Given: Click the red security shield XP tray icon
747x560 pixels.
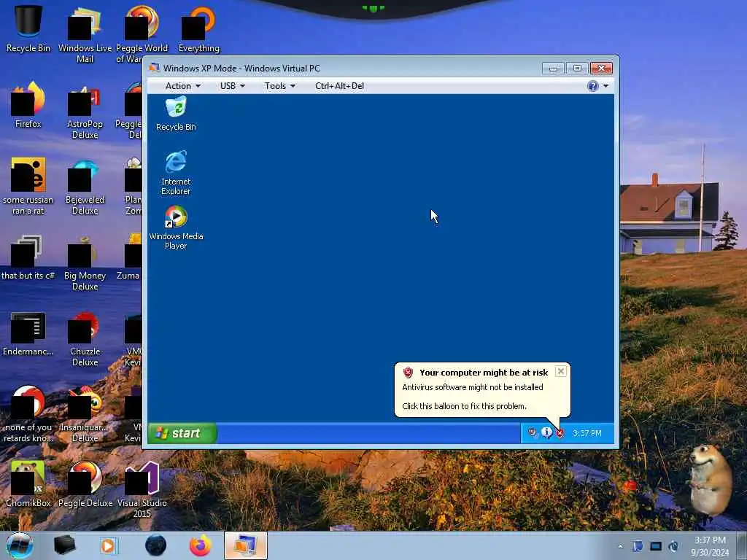Looking at the screenshot, I should pyautogui.click(x=560, y=433).
